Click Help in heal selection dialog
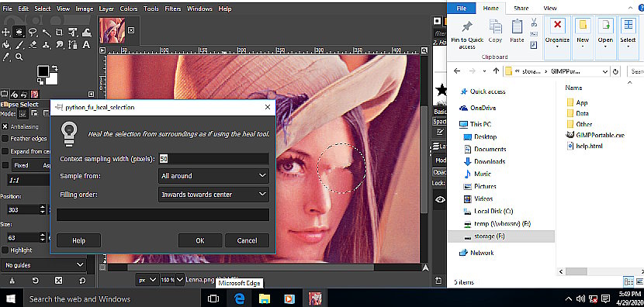 tap(78, 240)
